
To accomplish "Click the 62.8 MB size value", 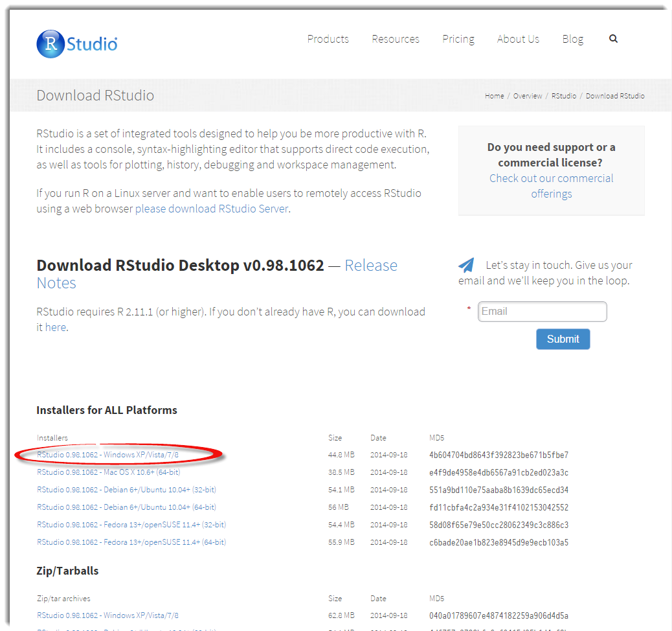I will coord(341,616).
